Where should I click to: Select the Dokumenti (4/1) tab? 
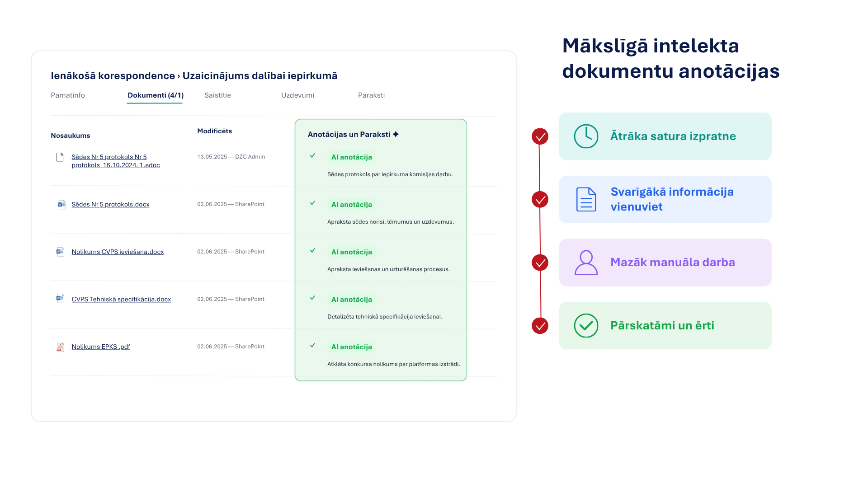[x=156, y=95]
